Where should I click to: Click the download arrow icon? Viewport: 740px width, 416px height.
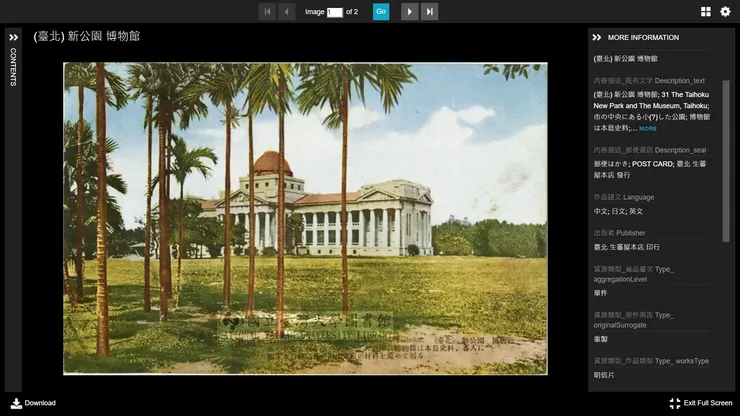pyautogui.click(x=16, y=403)
